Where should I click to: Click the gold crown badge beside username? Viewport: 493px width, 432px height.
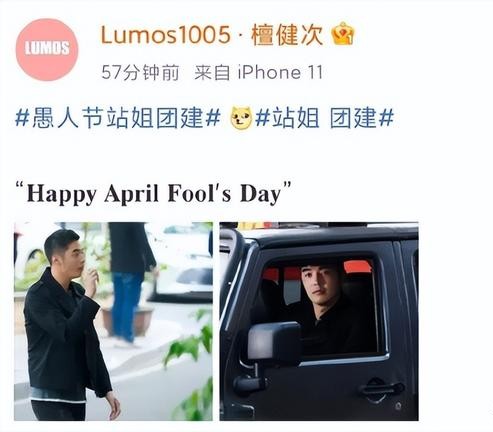click(x=343, y=33)
